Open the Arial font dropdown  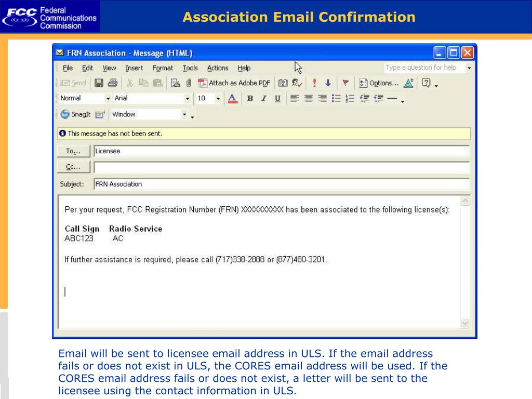[x=187, y=98]
